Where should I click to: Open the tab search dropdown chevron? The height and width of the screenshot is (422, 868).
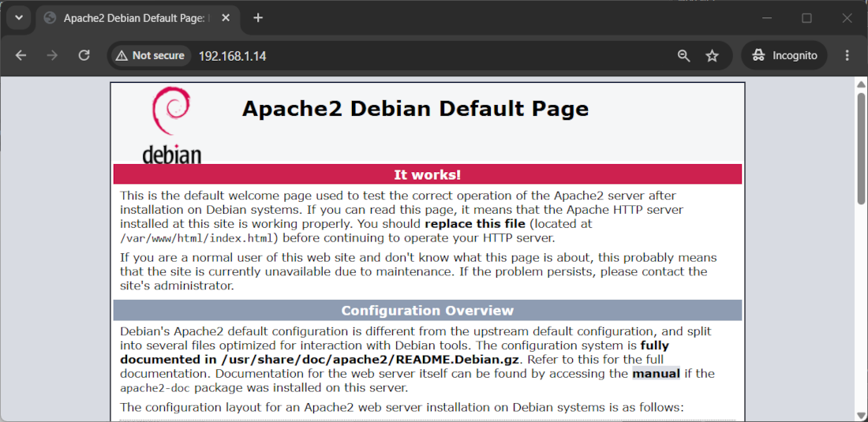point(19,17)
